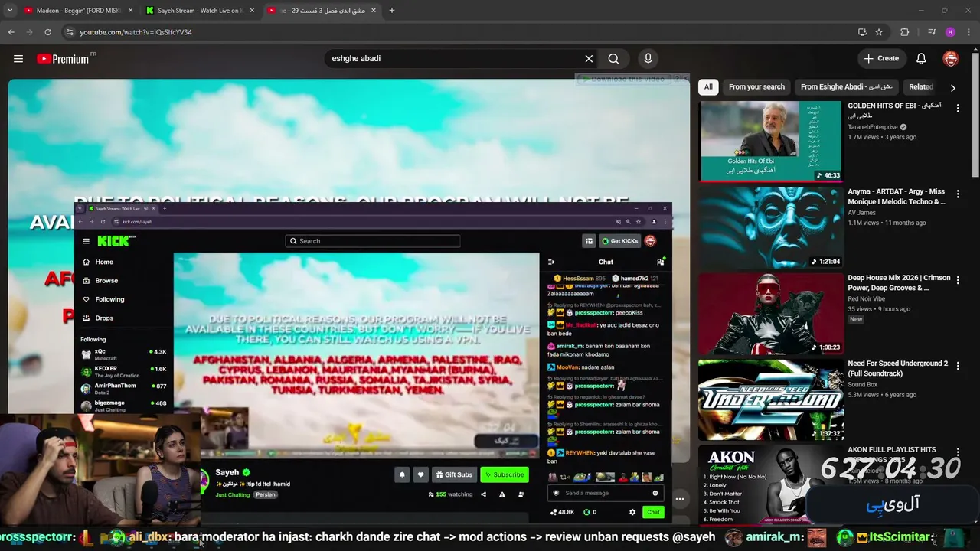Open the Deep House Mix 2026 title
Image resolution: width=980 pixels, height=551 pixels.
coord(898,283)
